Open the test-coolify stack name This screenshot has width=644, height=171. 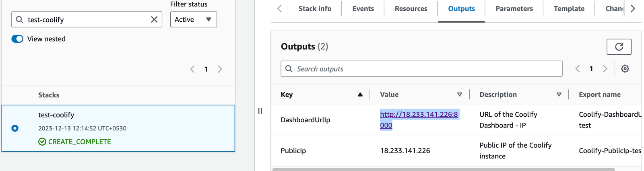point(56,115)
